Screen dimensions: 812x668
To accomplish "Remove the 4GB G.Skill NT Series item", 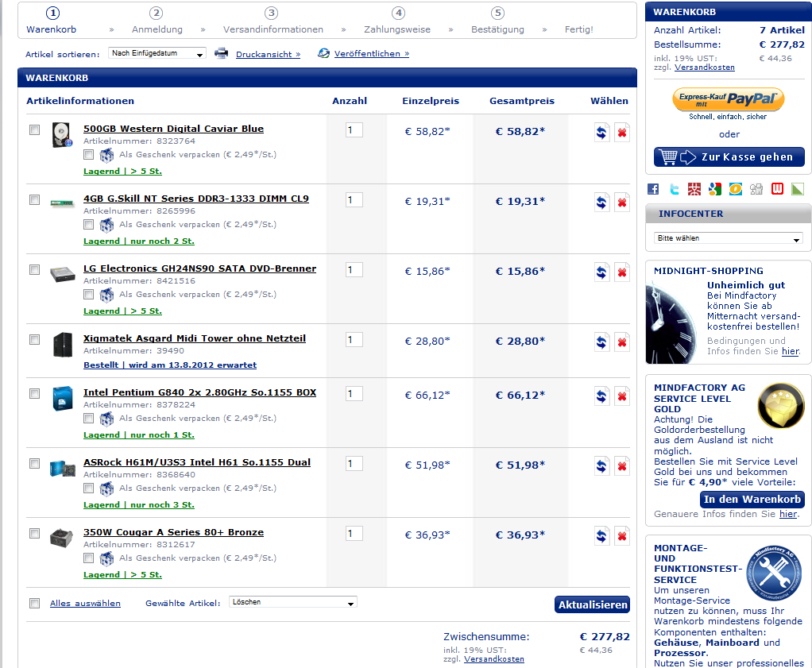I will (622, 203).
